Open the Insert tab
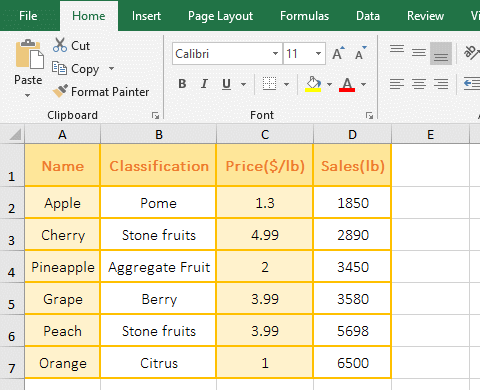Viewport: 480px width, 390px height. click(146, 16)
